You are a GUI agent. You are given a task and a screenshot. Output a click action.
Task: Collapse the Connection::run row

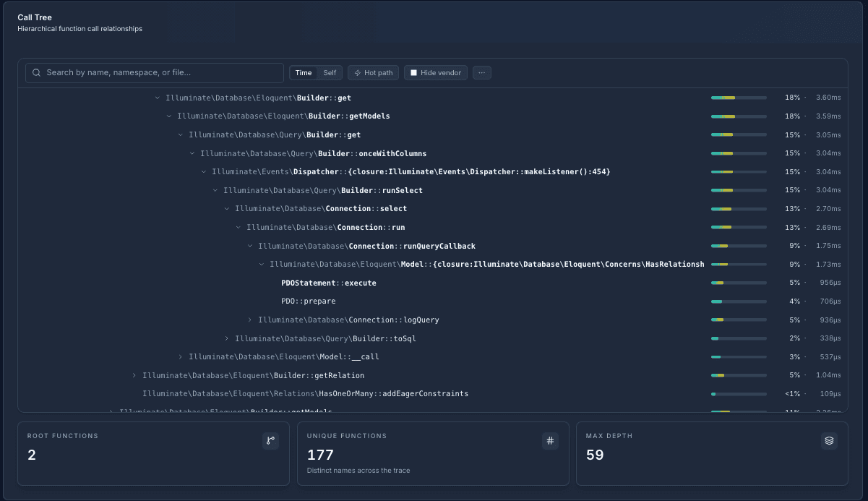click(238, 228)
